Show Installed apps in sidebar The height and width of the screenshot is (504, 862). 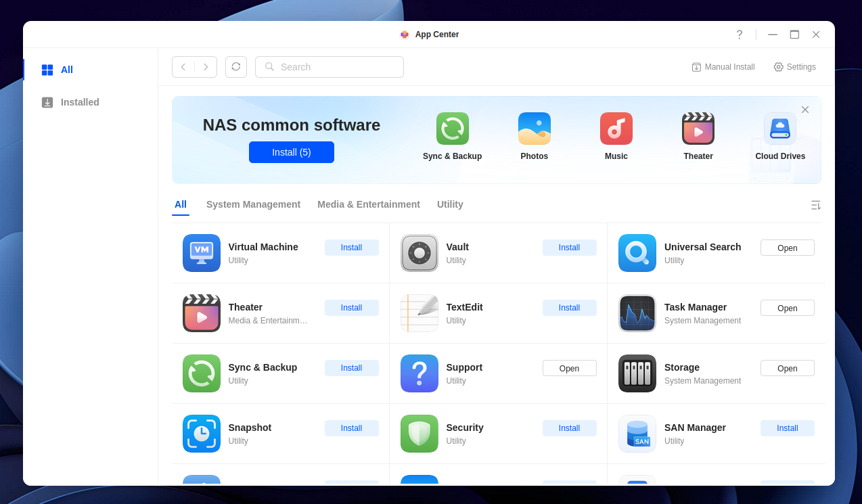(x=79, y=102)
